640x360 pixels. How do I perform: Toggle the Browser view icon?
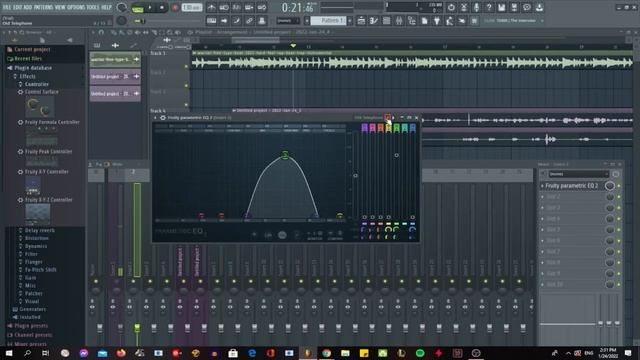pos(411,20)
